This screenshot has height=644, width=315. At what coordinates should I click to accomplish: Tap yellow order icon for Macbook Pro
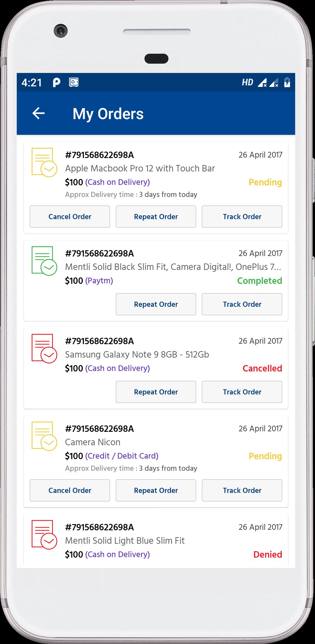[44, 162]
